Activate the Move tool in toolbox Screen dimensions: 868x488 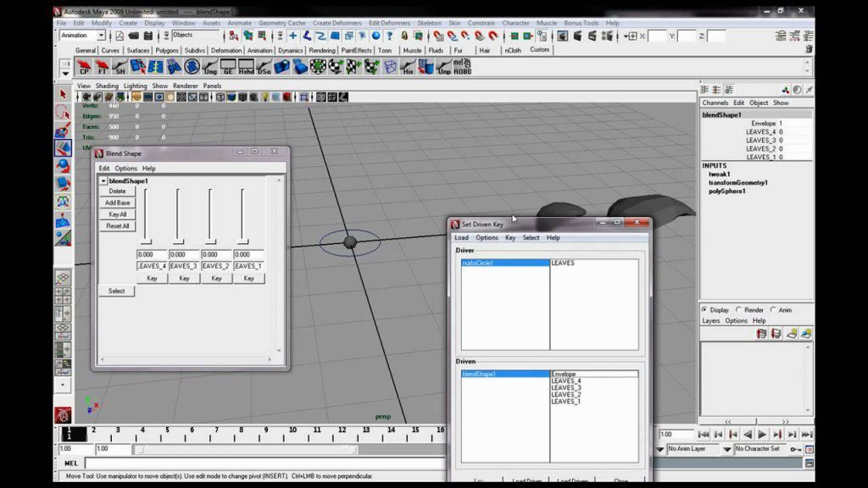click(x=63, y=147)
